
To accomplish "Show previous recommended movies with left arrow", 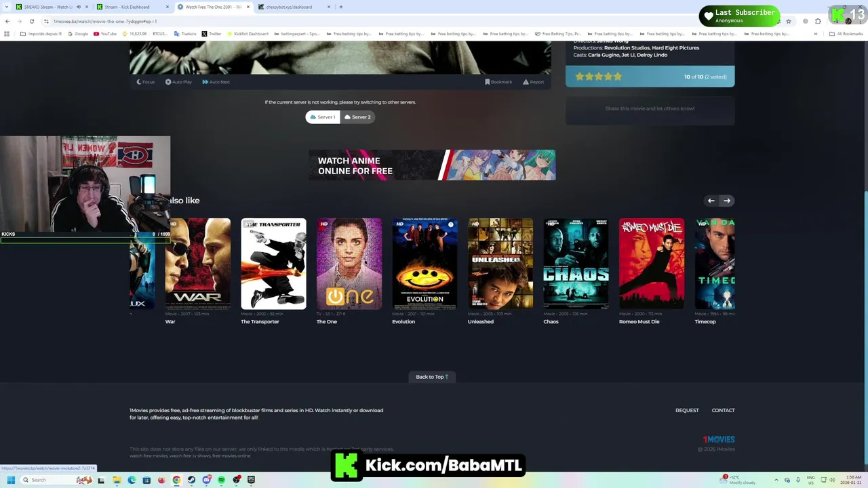I will (x=711, y=201).
